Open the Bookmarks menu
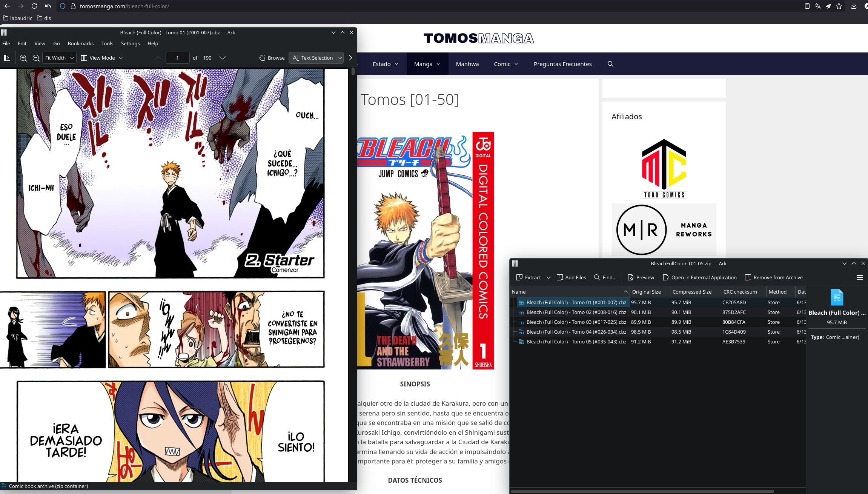Viewport: 868px width, 494px height. 80,43
